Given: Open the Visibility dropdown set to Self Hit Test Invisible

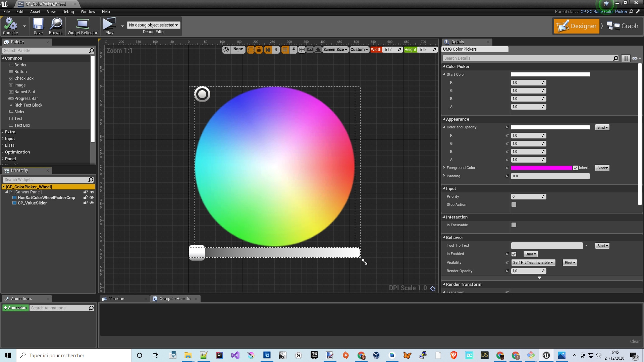Looking at the screenshot, I should click(533, 262).
